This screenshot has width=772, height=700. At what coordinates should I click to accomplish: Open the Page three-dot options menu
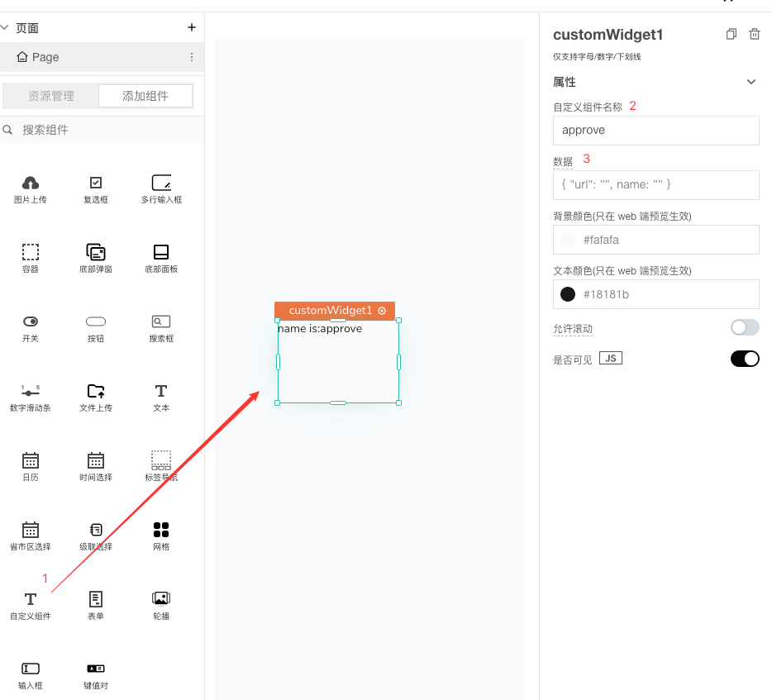[192, 57]
